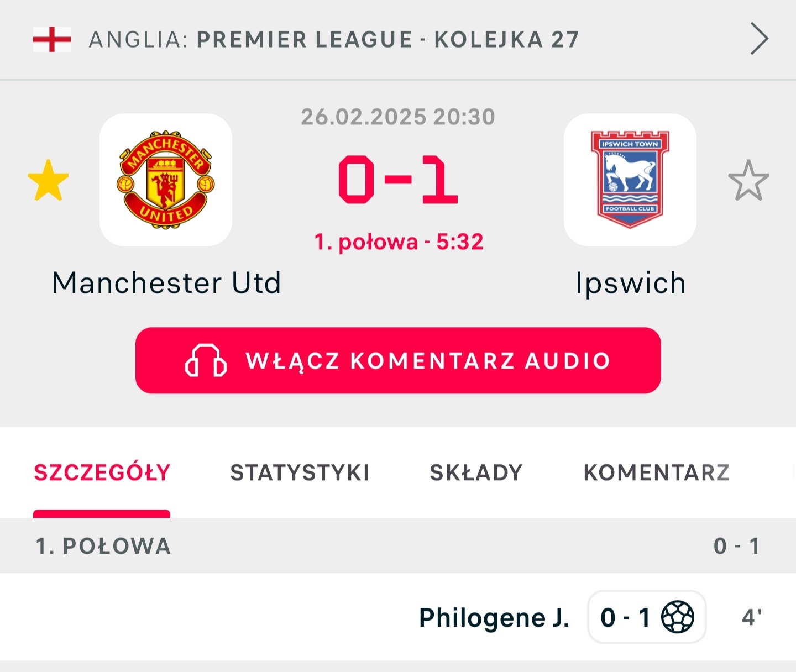Open the Komentarz tab
796x672 pixels.
click(657, 473)
